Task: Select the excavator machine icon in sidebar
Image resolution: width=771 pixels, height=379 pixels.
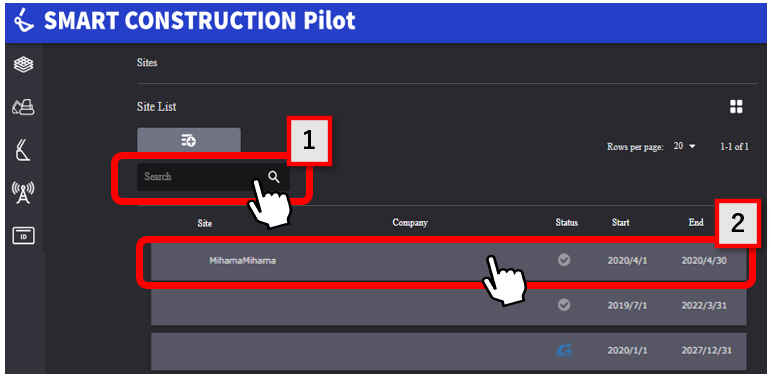Action: (x=23, y=107)
